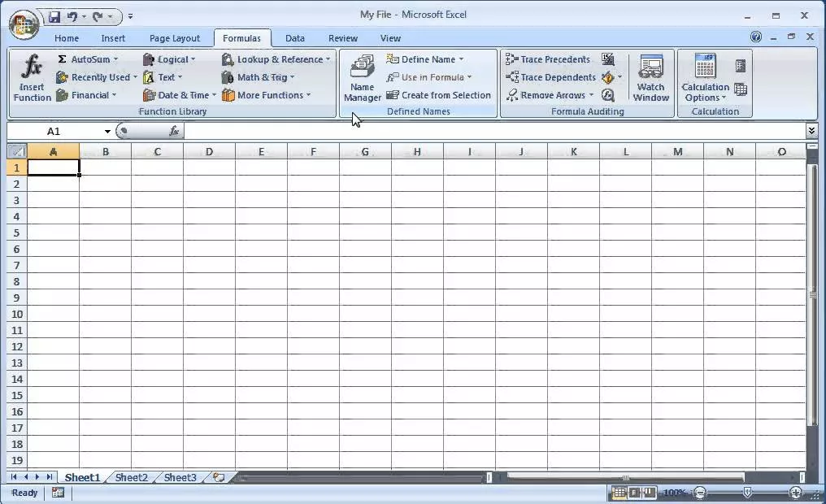Open Math & Trig functions menu
This screenshot has width=826, height=504.
coord(259,77)
